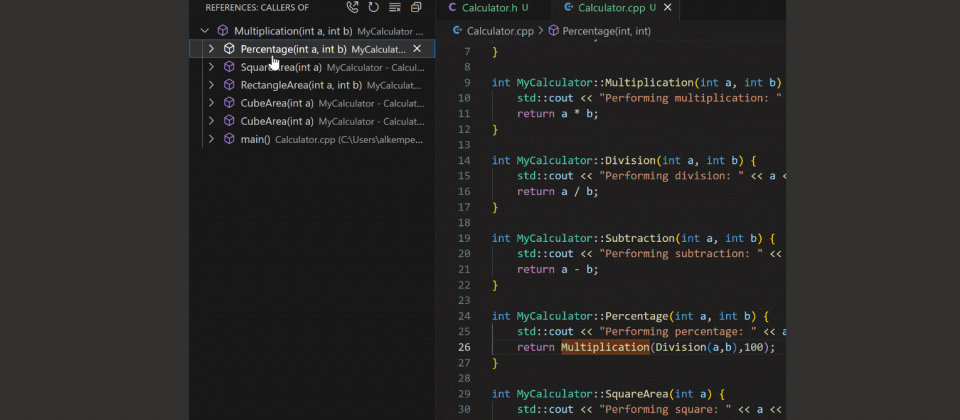The height and width of the screenshot is (420, 960).
Task: Close the Calculator.cpp editor tab
Action: [x=667, y=8]
